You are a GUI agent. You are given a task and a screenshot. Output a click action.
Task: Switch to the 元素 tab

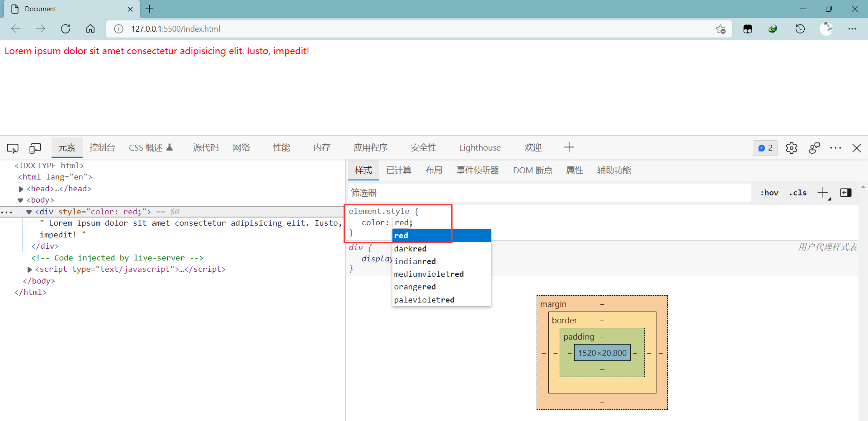pyautogui.click(x=67, y=148)
